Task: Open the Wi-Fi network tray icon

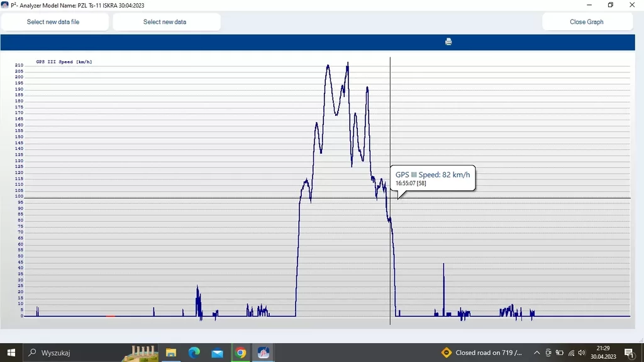Action: (x=571, y=353)
